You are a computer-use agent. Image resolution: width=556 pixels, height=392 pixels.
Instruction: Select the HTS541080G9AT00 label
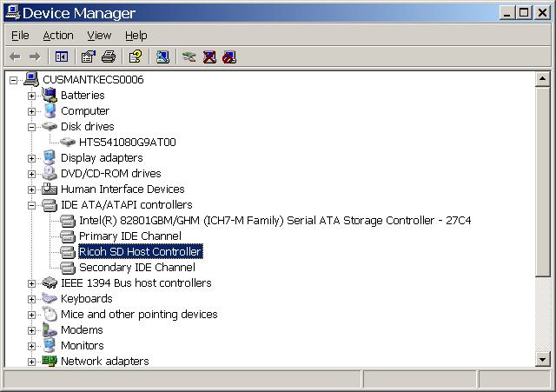tap(128, 142)
